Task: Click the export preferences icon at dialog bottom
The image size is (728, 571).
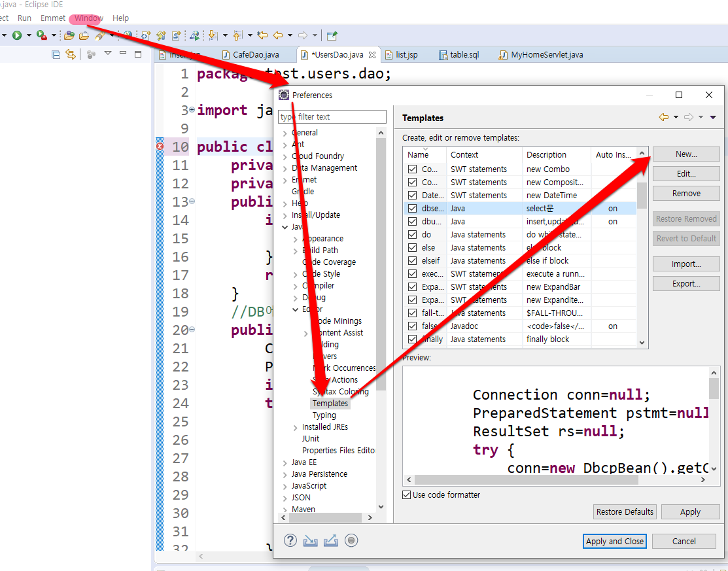Action: pos(330,540)
